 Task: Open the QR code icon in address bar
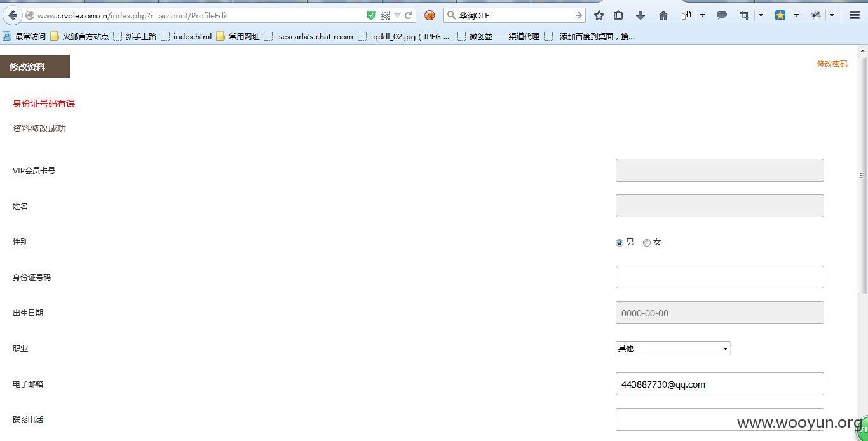click(x=385, y=15)
